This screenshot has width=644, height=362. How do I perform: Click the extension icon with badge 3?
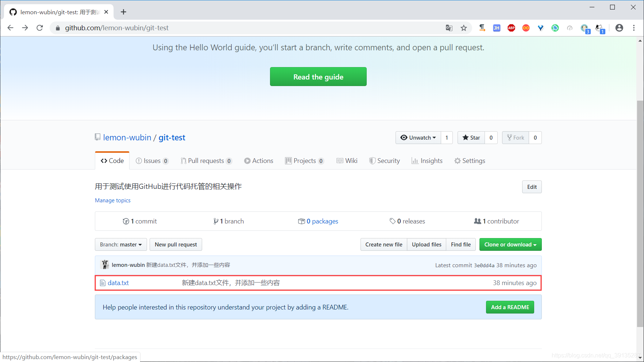point(585,29)
